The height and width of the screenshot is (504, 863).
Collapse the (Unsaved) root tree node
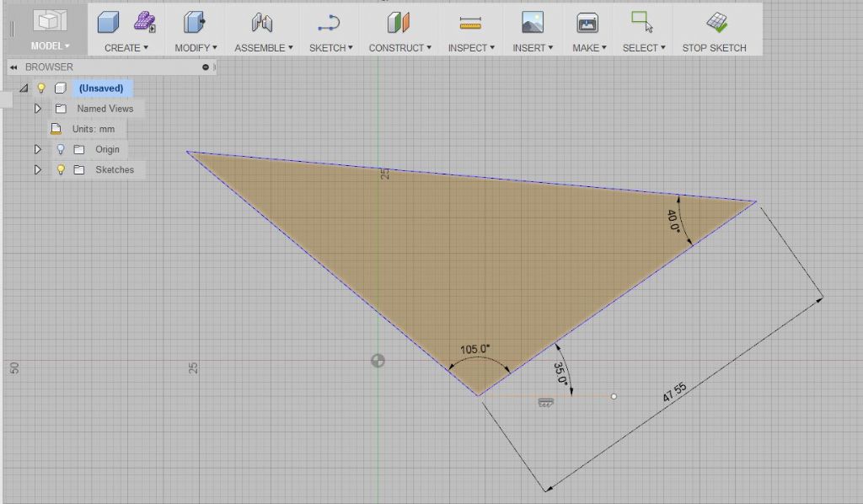(x=24, y=88)
